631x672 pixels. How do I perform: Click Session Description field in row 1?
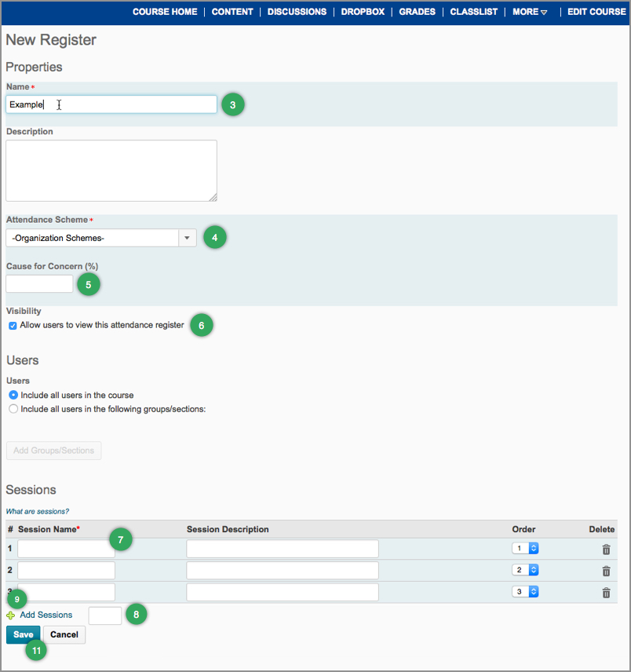click(x=283, y=549)
